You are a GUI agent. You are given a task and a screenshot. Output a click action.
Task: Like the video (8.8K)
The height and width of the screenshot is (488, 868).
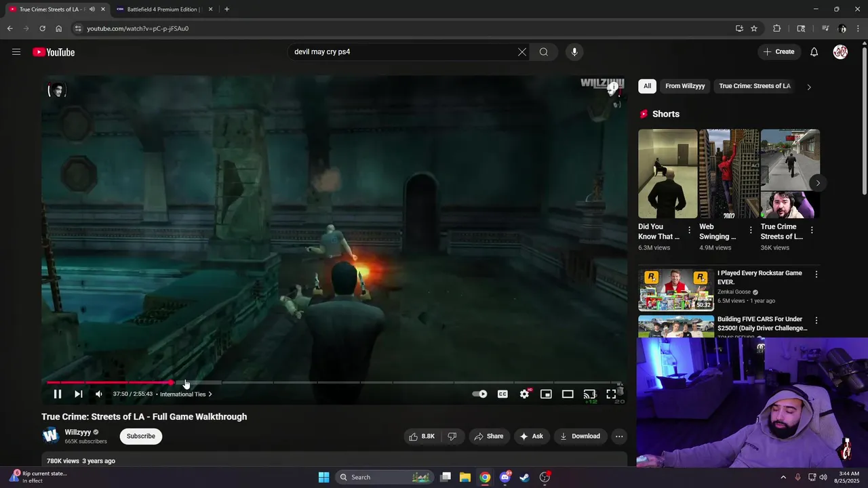pyautogui.click(x=422, y=436)
